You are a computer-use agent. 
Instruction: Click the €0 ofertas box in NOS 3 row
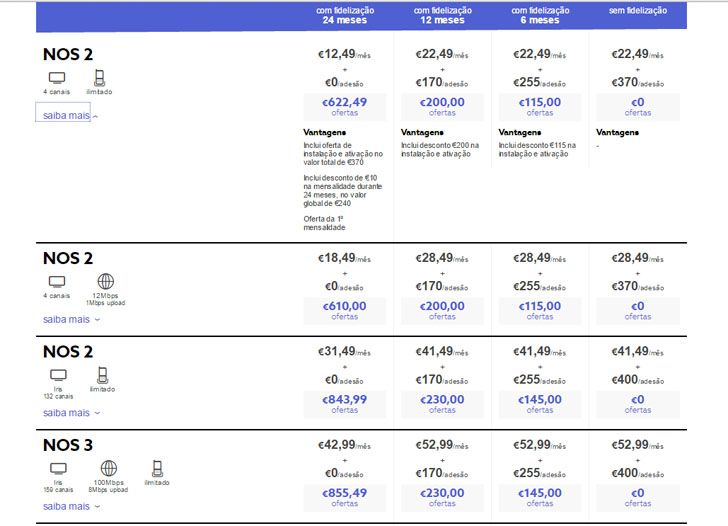(x=638, y=497)
